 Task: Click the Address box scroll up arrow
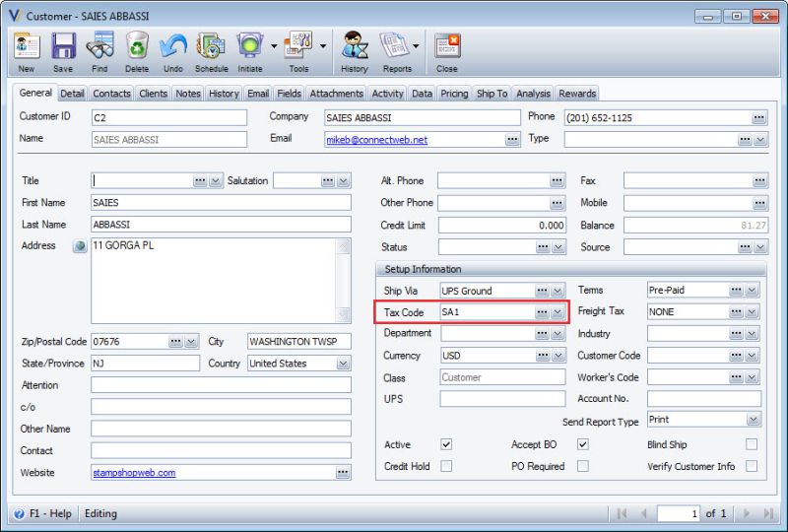[343, 247]
